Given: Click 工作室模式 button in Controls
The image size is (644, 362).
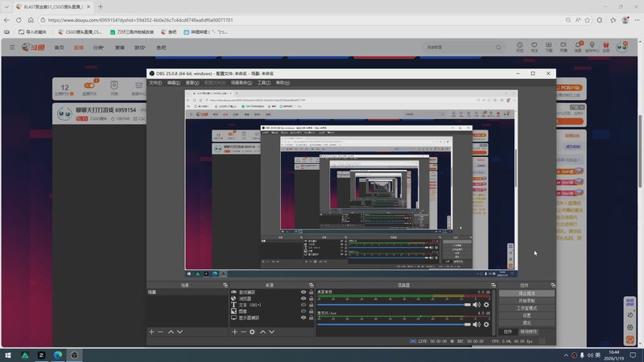Looking at the screenshot, I should [526, 308].
